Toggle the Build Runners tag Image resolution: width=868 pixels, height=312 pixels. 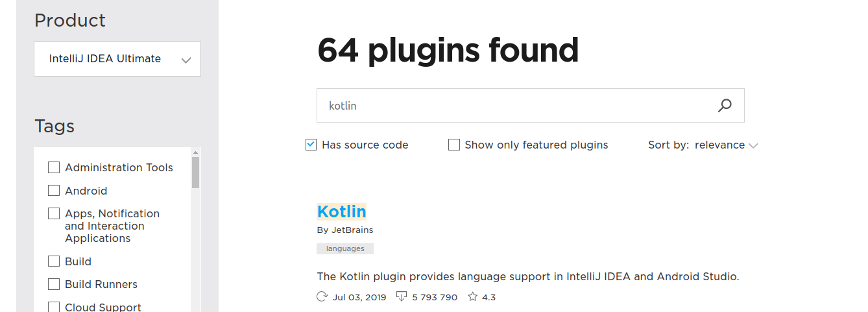click(54, 284)
